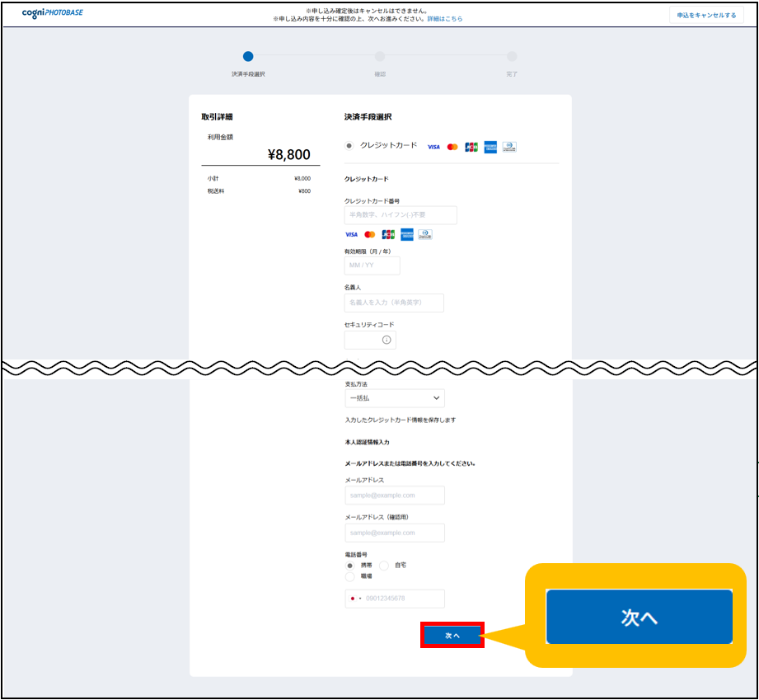
Task: Click Mastercard logo below card number field
Action: point(369,235)
